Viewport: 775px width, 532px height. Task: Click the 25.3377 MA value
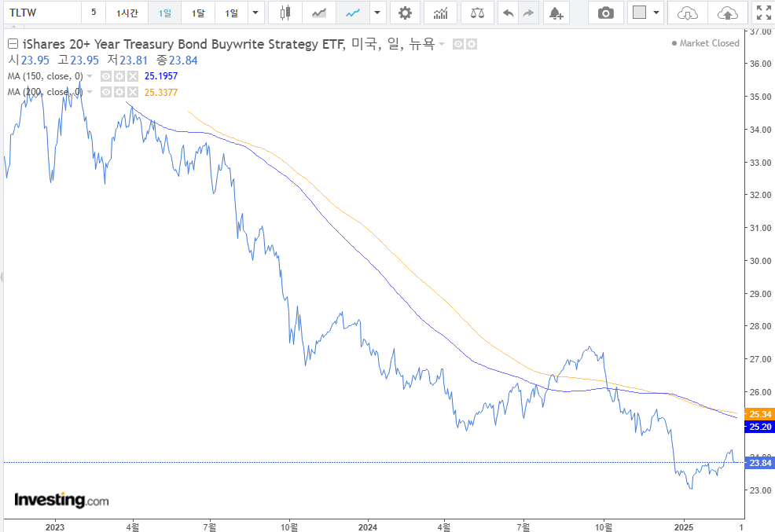[x=161, y=93]
